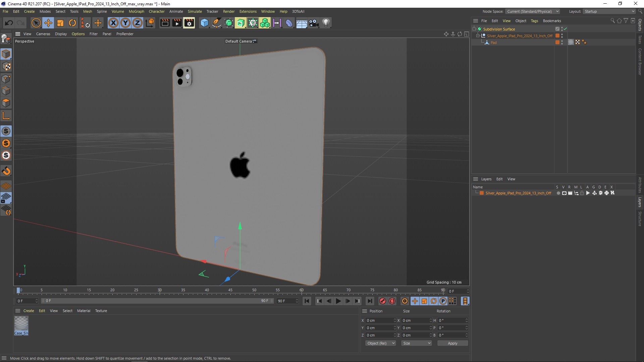The width and height of the screenshot is (644, 362).
Task: Go to the end of animation
Action: click(370, 301)
